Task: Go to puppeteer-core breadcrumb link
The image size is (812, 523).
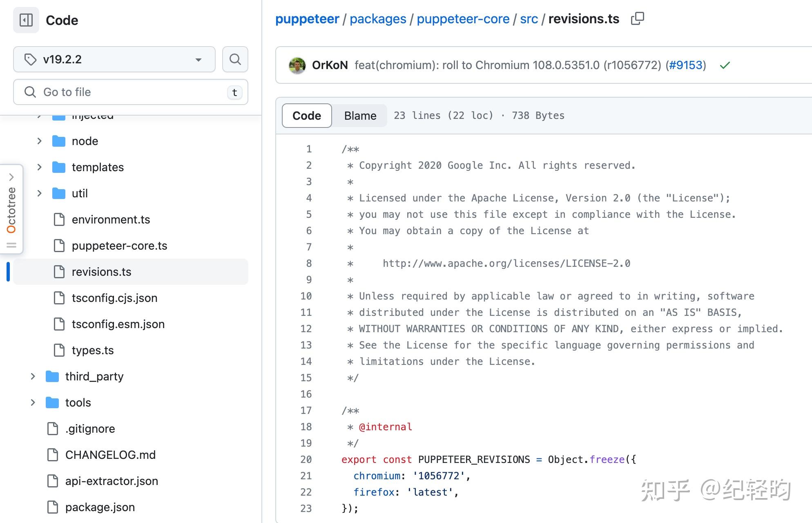Action: (463, 19)
